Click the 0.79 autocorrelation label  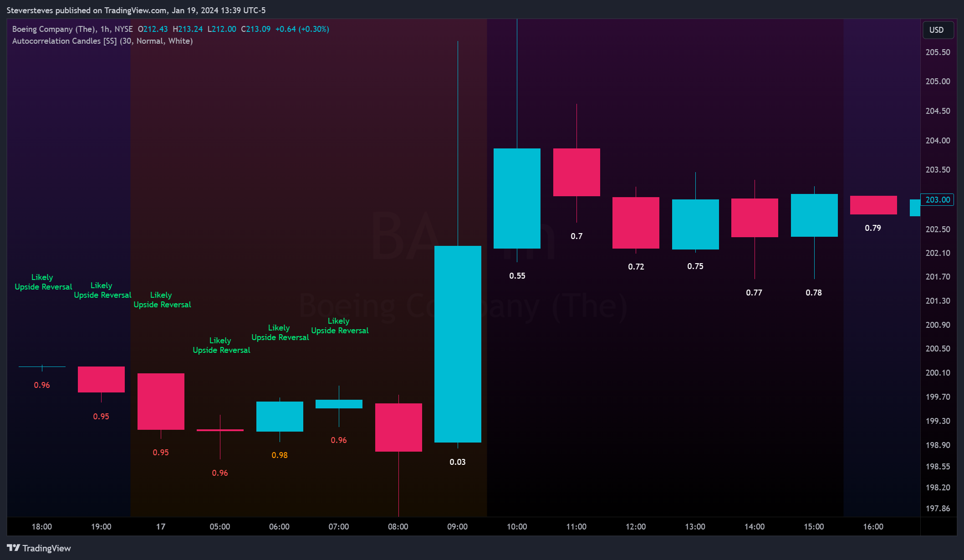873,228
